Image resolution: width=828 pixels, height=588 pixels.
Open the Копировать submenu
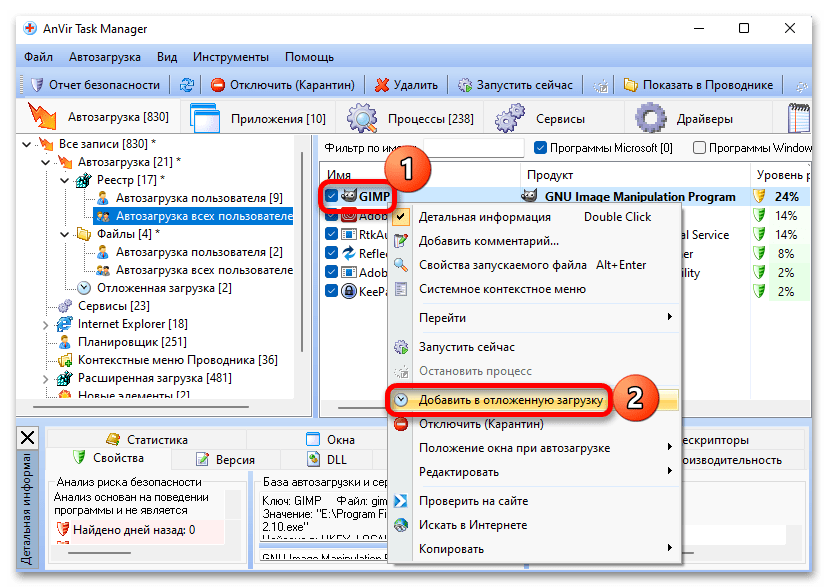click(533, 549)
